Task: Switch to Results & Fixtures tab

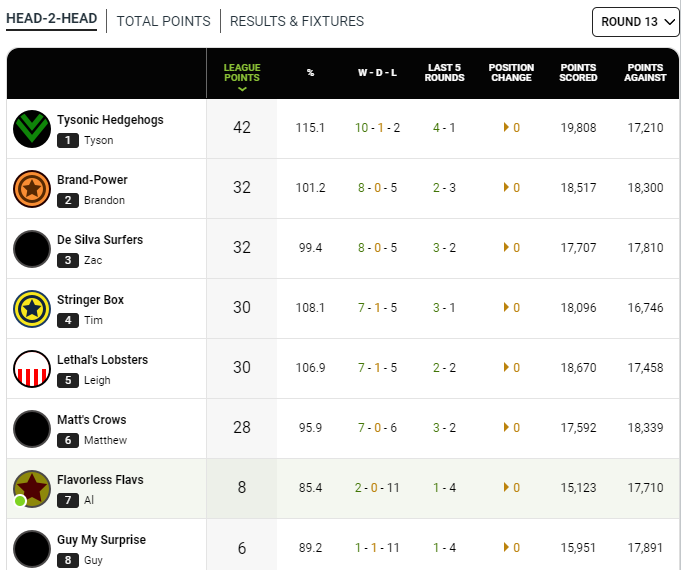Action: click(297, 21)
